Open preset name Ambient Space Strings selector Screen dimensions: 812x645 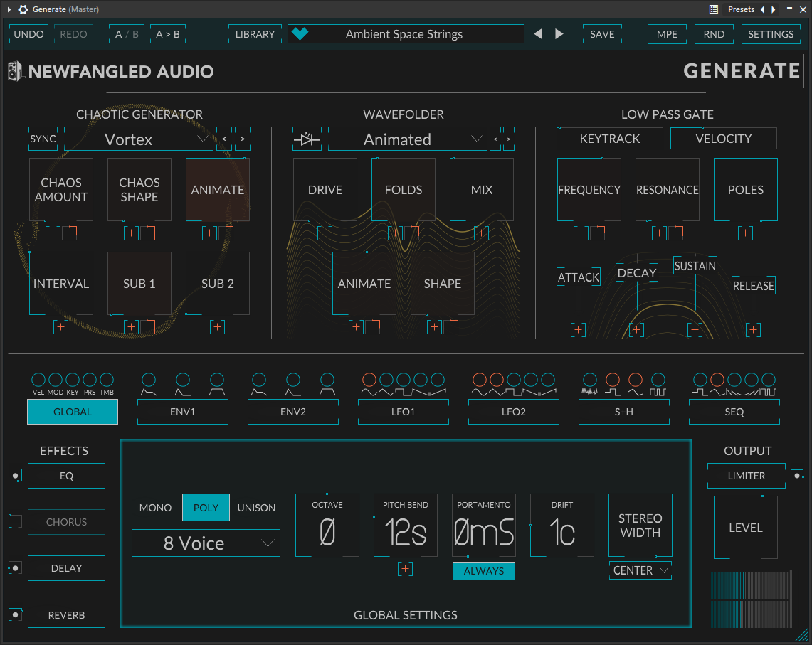pyautogui.click(x=406, y=33)
